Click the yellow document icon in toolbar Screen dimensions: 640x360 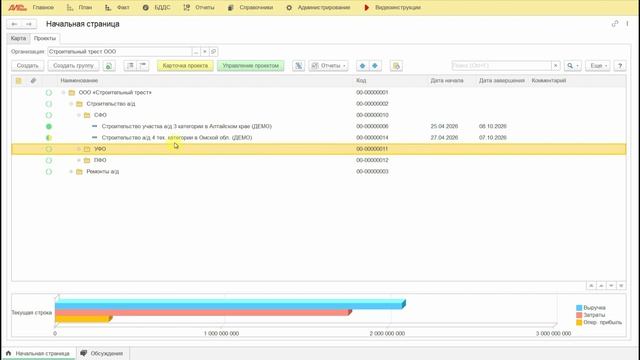pyautogui.click(x=396, y=66)
